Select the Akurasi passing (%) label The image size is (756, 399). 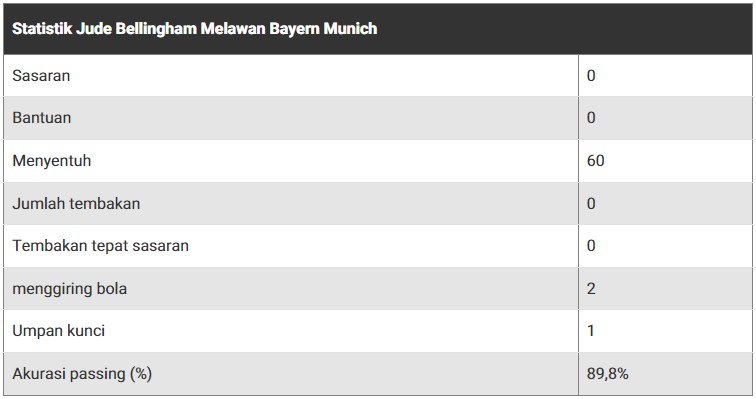pyautogui.click(x=82, y=374)
